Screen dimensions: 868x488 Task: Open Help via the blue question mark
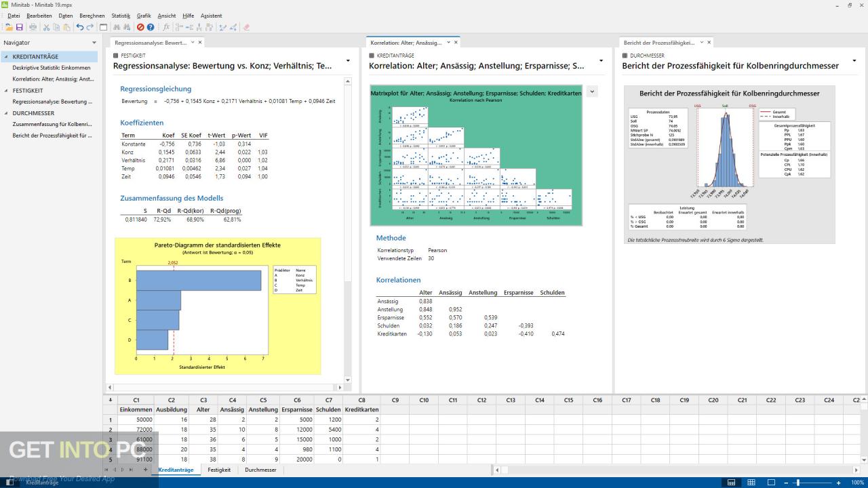[x=151, y=27]
